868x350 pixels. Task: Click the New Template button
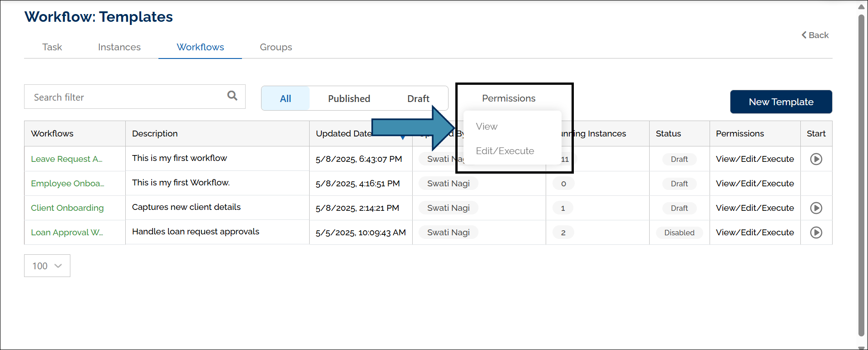pyautogui.click(x=781, y=102)
